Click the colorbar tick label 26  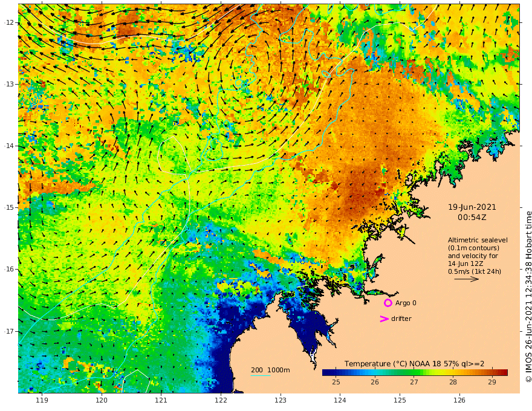(375, 382)
